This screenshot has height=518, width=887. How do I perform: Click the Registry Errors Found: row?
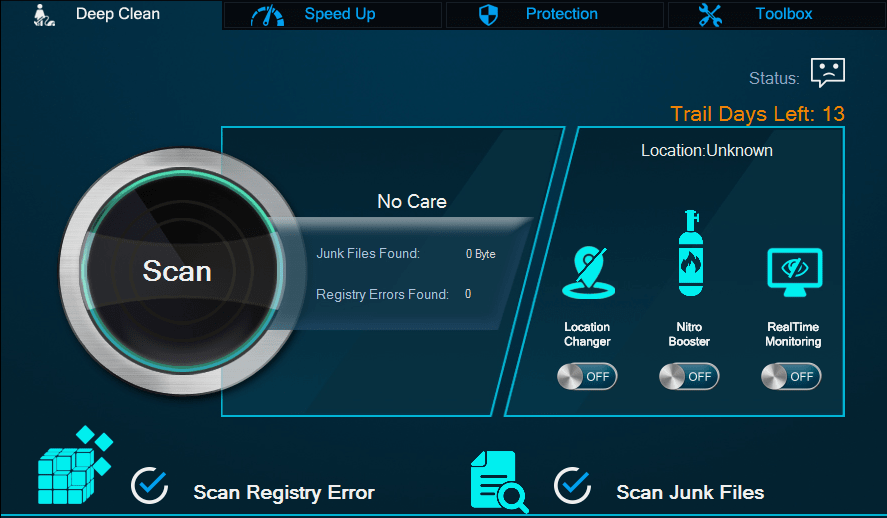[x=394, y=294]
